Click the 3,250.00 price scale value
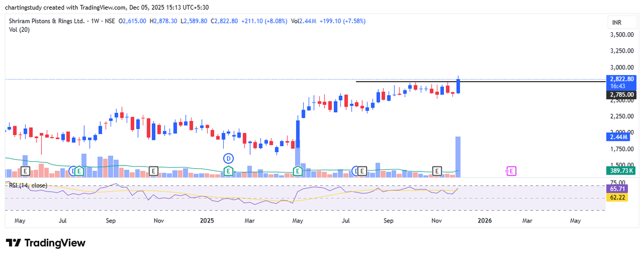644x258 pixels. tap(623, 51)
